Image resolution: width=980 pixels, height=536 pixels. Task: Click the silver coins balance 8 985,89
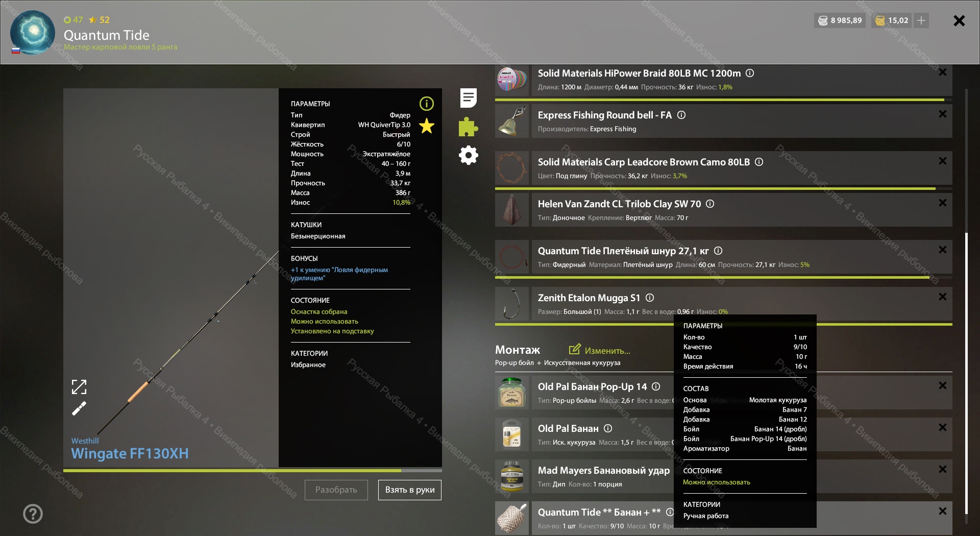(x=840, y=20)
